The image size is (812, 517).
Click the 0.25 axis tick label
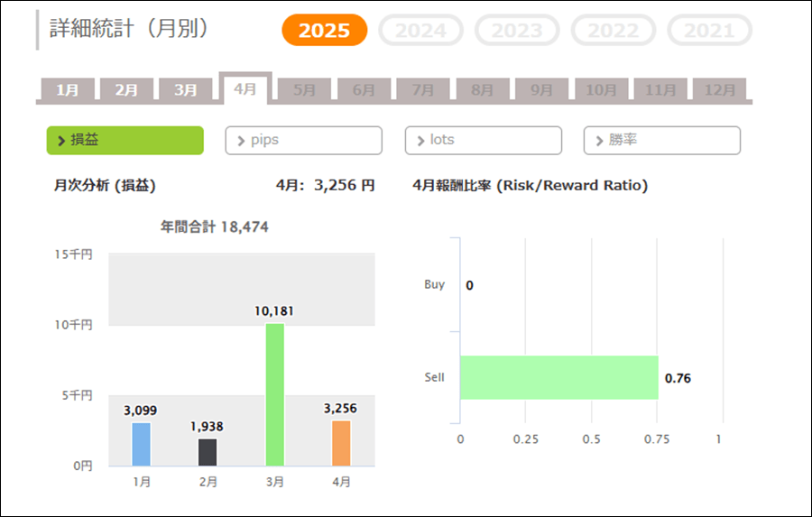526,439
